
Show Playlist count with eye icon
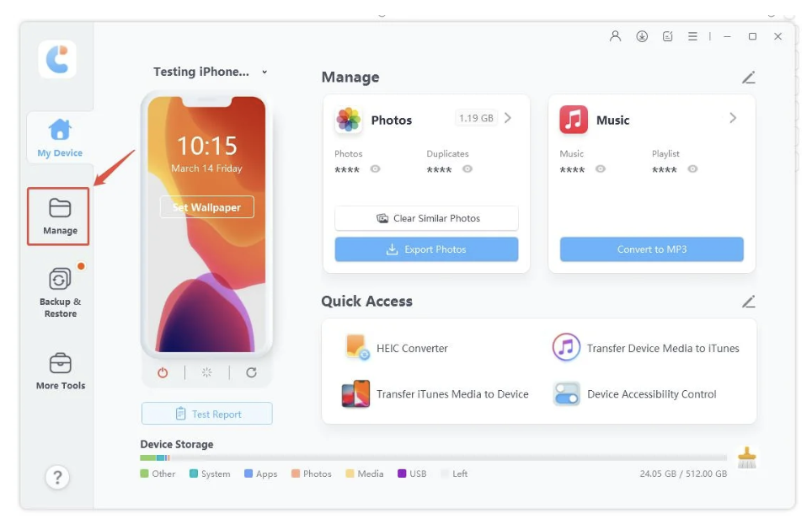coord(692,169)
